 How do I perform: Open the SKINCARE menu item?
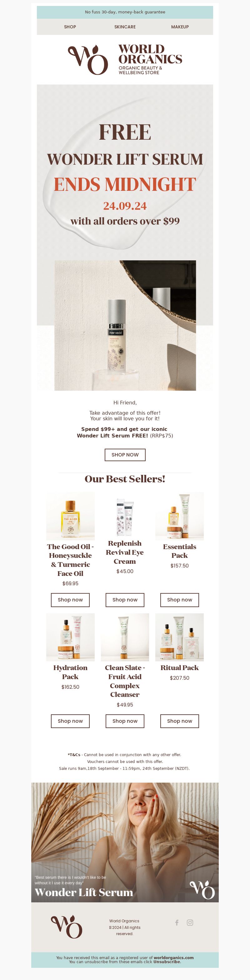coord(125,27)
